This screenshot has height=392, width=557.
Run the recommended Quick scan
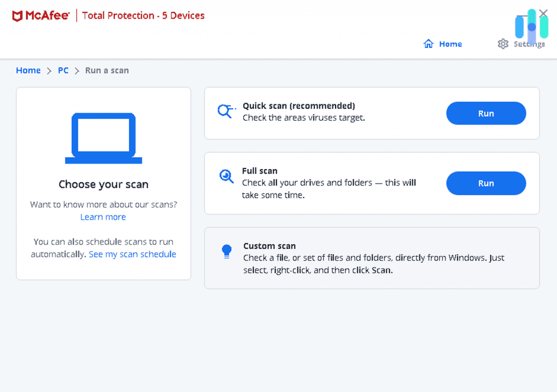pos(486,114)
